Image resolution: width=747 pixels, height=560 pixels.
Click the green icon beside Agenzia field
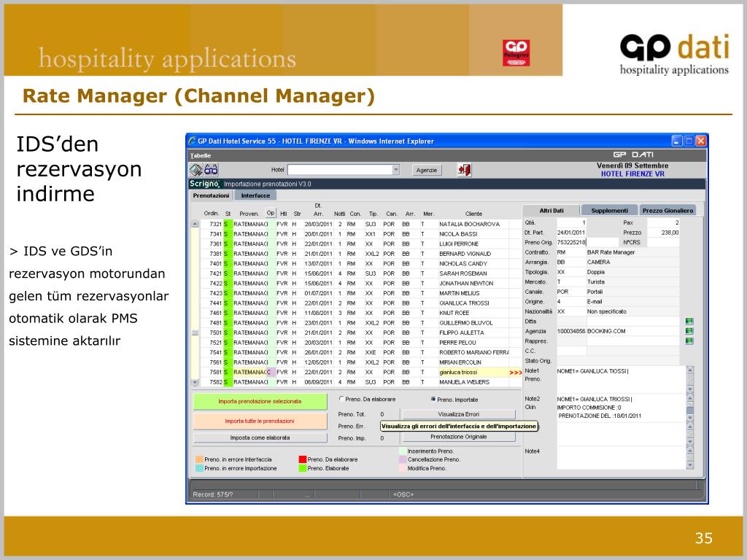(x=689, y=331)
